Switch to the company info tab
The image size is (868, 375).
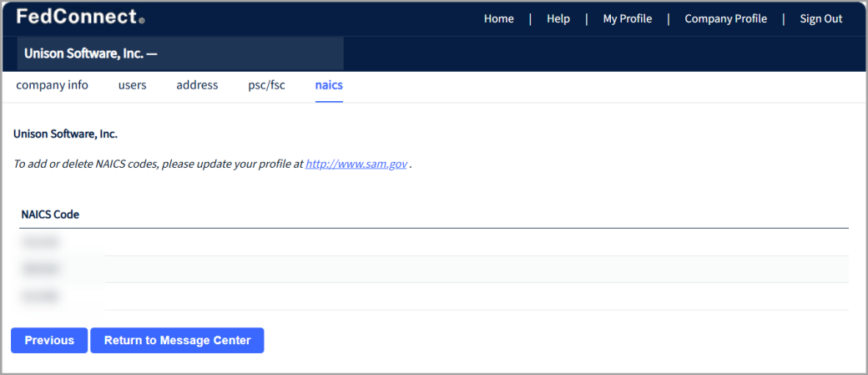[52, 85]
